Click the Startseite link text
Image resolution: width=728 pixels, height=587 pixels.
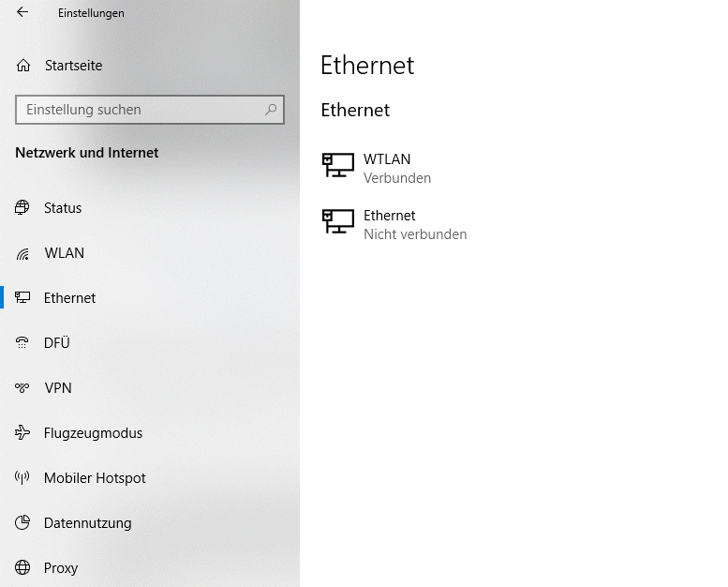tap(73, 66)
